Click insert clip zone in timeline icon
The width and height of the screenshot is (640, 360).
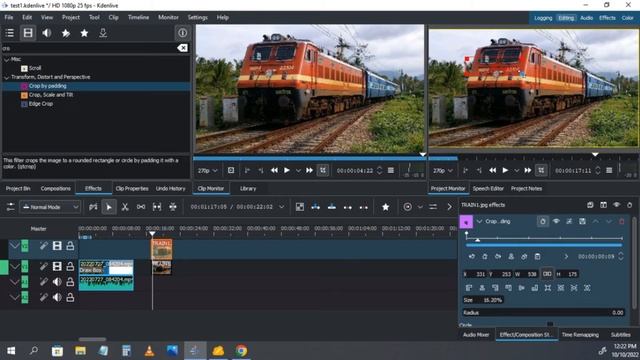coord(316,207)
